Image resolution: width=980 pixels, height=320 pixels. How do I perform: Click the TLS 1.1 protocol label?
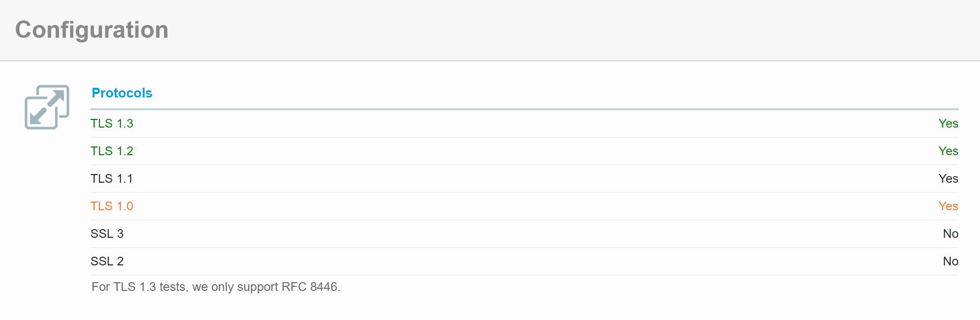(x=112, y=179)
